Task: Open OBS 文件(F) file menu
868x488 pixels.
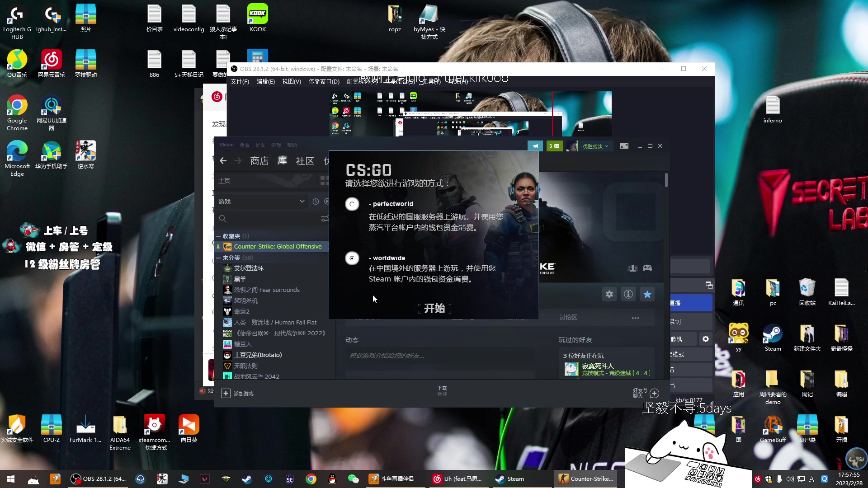Action: pyautogui.click(x=240, y=81)
